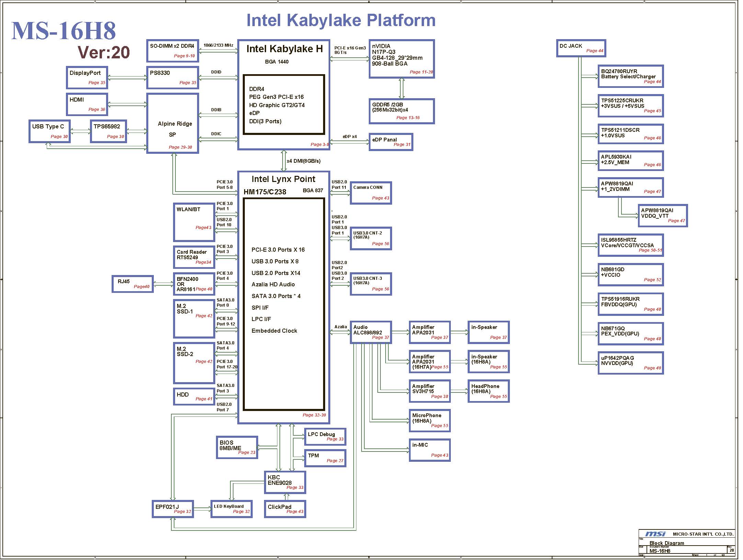Screen dimensions: 743x560
Task: Select the "HDMI" block label
Action: pos(77,100)
